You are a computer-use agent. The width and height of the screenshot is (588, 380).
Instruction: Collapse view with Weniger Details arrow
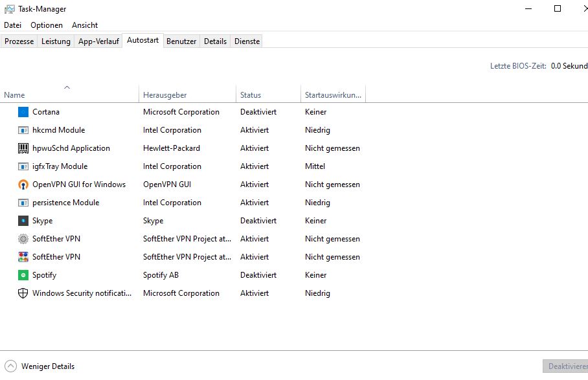point(10,366)
